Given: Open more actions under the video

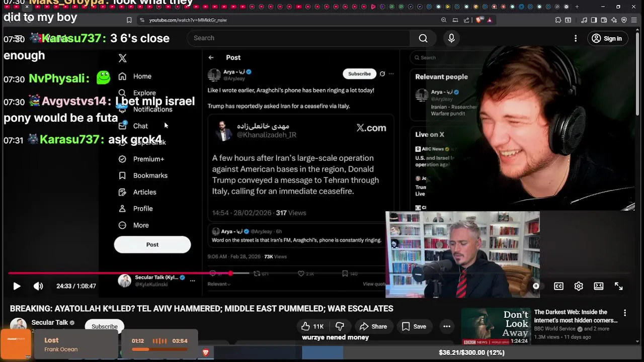Looking at the screenshot, I should 447,326.
